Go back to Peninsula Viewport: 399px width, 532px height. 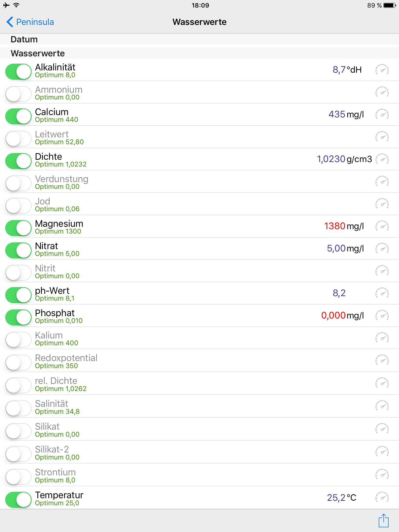pos(30,22)
